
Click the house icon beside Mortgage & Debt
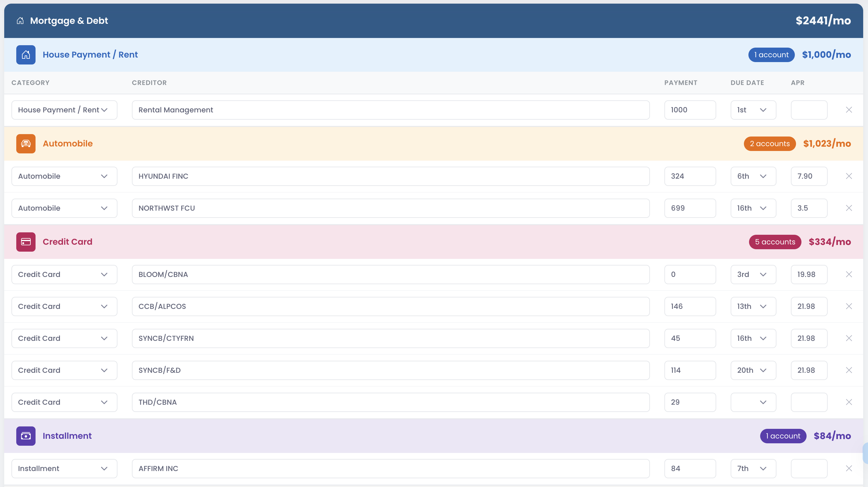click(20, 21)
